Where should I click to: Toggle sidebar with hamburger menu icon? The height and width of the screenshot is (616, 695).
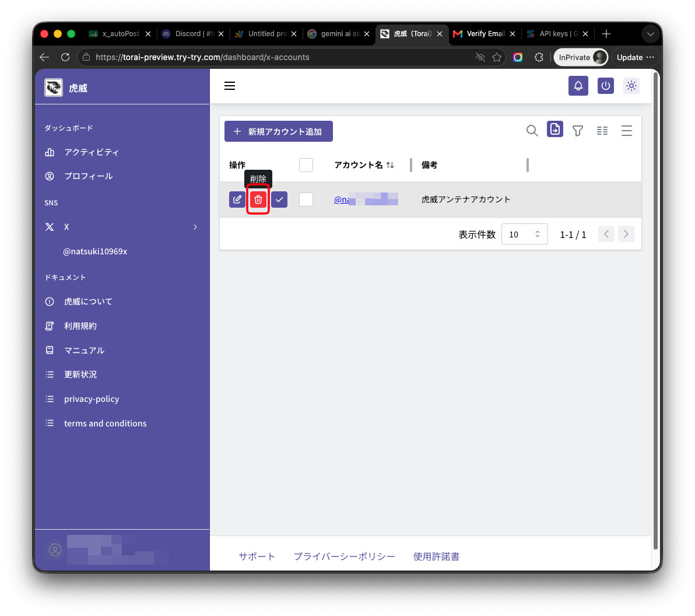click(x=230, y=86)
